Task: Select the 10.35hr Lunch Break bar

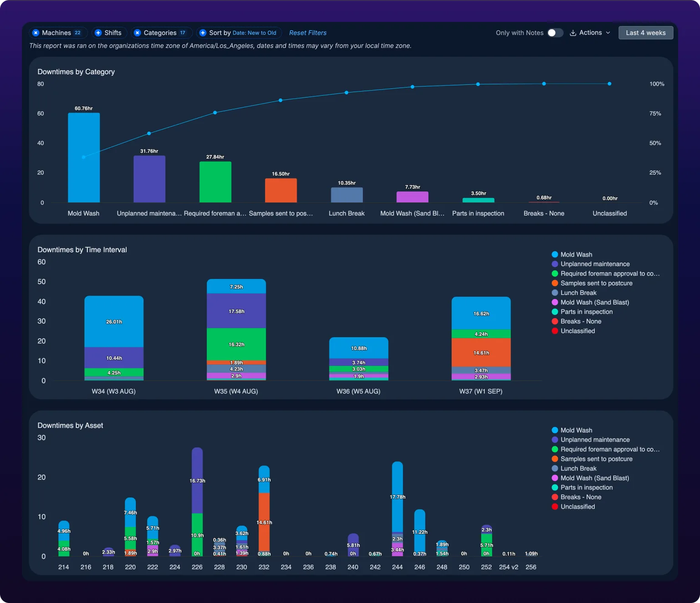Action: (347, 195)
